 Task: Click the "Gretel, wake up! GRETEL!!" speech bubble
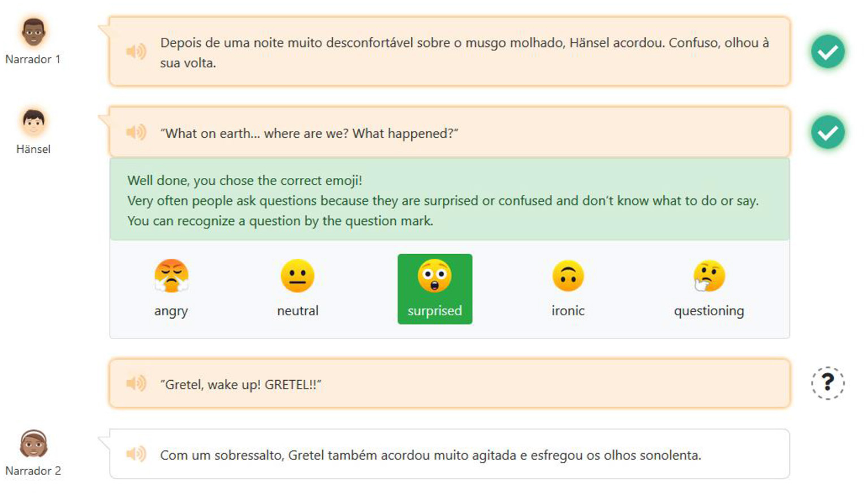(241, 385)
